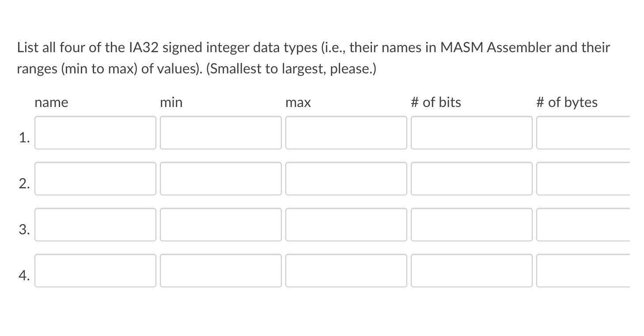The height and width of the screenshot is (336, 644).
Task: Click the max field in row 4
Action: click(x=346, y=271)
